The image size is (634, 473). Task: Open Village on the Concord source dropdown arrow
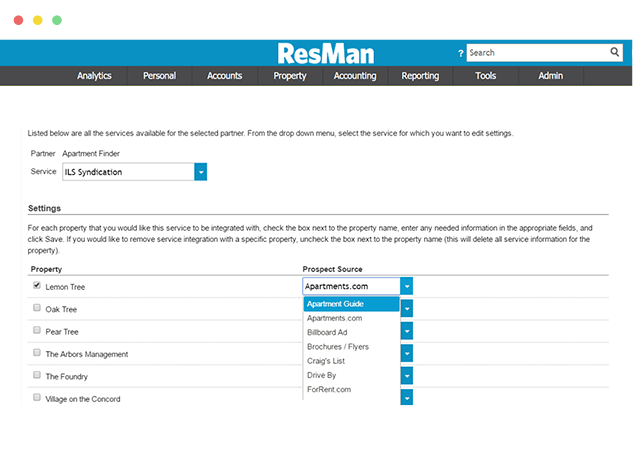(407, 397)
